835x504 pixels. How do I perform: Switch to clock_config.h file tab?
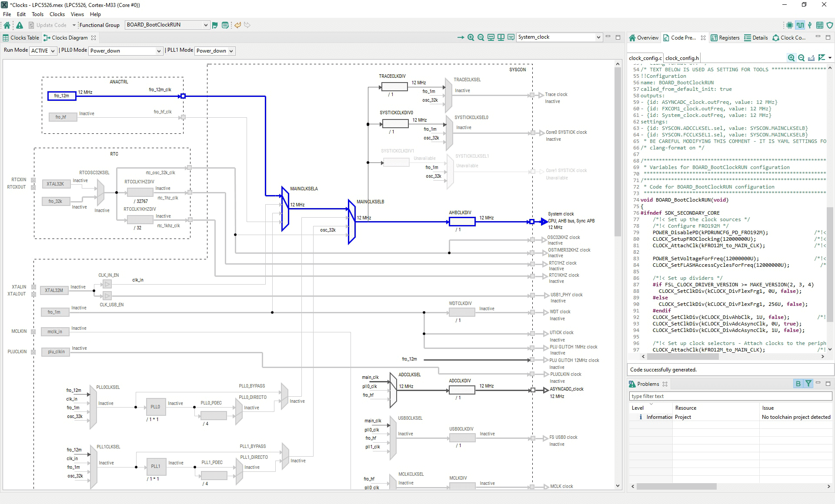click(681, 58)
